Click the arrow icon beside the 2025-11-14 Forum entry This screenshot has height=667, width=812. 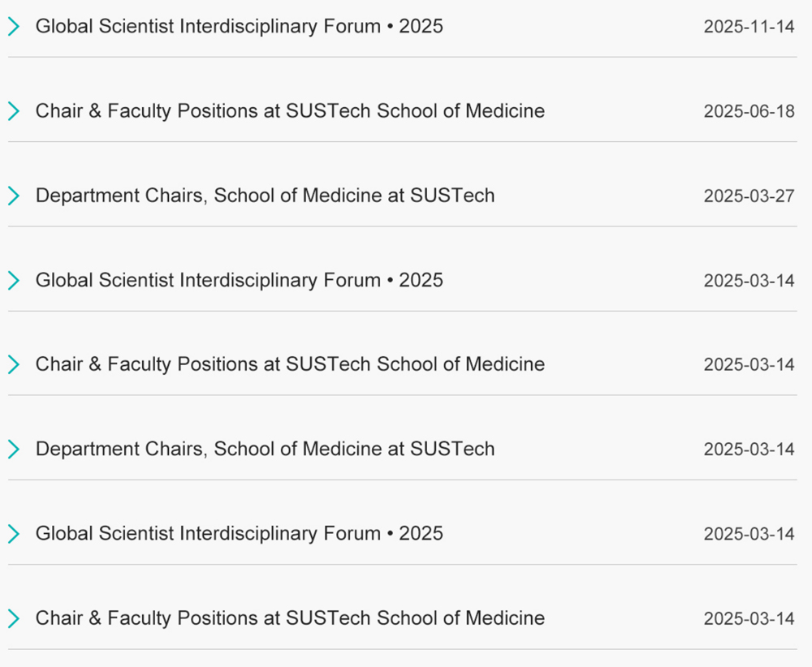pos(14,27)
